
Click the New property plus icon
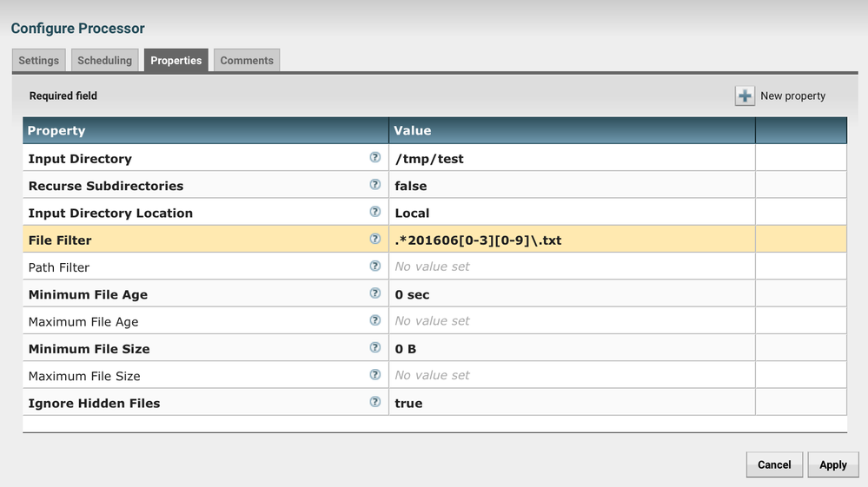pos(745,95)
